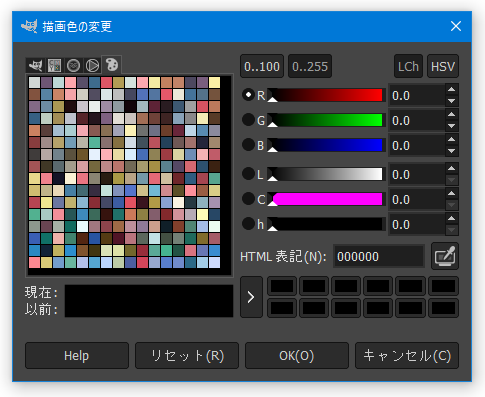Click the G value input field
The image size is (485, 397).
click(x=417, y=121)
